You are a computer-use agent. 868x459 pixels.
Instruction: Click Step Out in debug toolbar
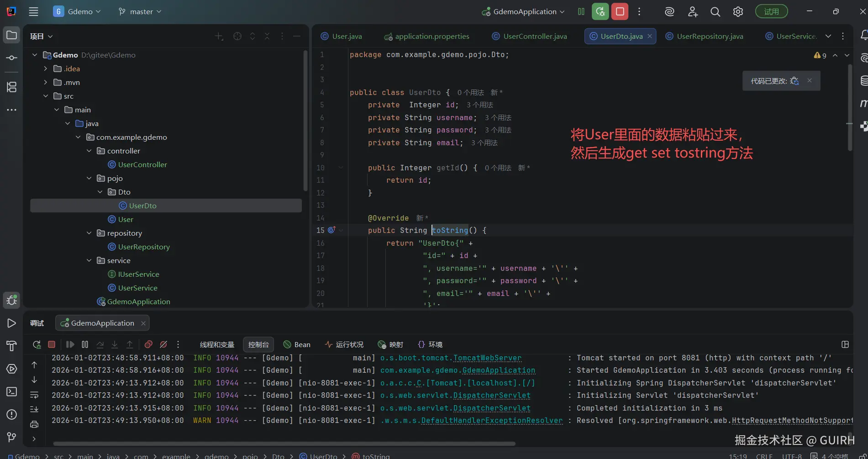pyautogui.click(x=130, y=344)
